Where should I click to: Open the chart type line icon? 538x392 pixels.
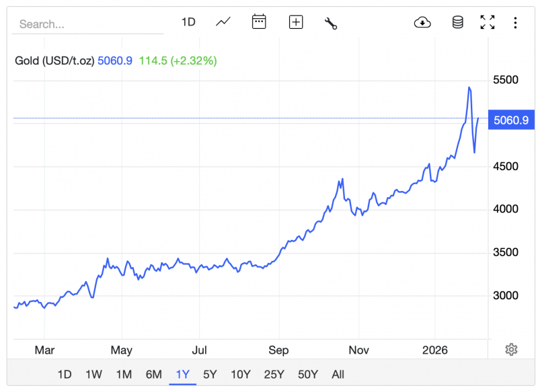(223, 22)
